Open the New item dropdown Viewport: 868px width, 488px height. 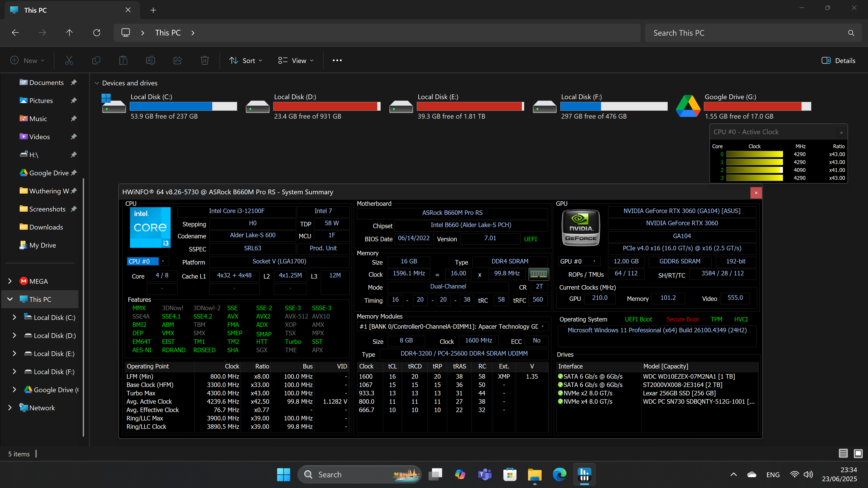(27, 61)
